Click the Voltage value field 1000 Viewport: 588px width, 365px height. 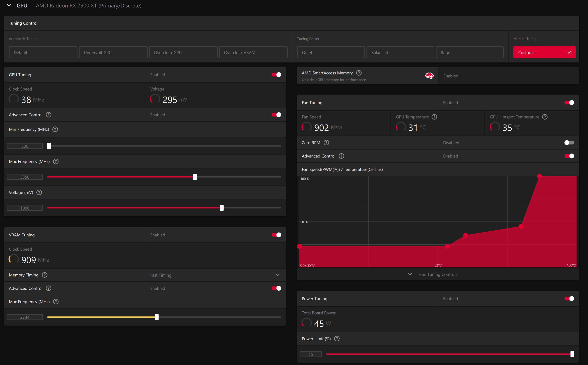click(25, 208)
